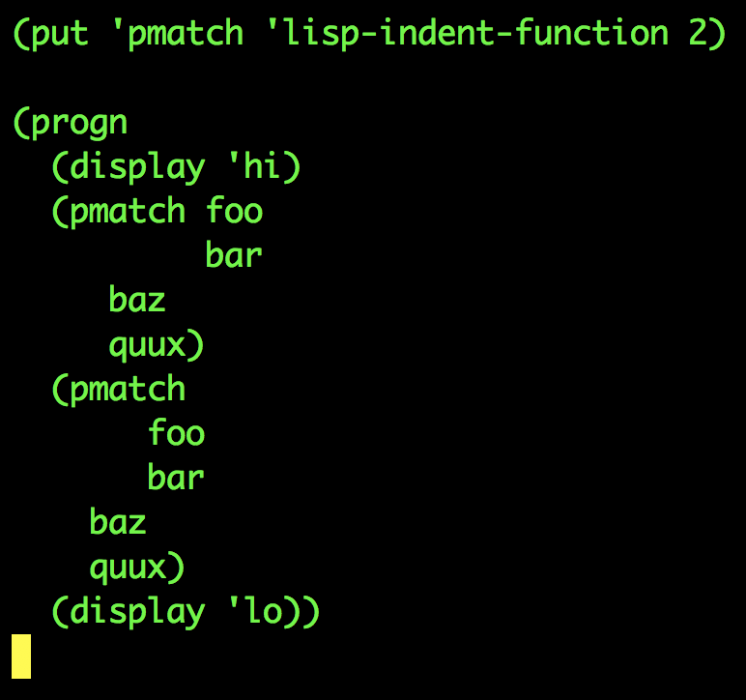Click the word 'pmatch in first line
Screen dimensions: 746x700
[x=177, y=34]
